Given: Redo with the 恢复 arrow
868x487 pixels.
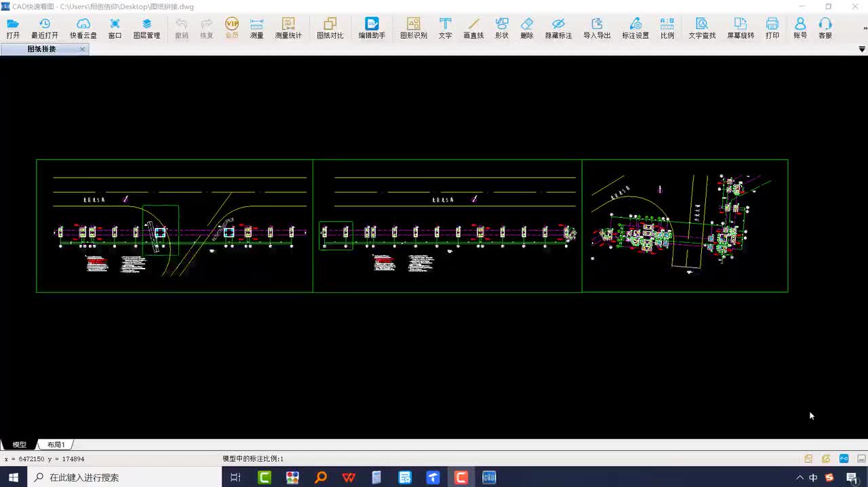Looking at the screenshot, I should [x=207, y=28].
